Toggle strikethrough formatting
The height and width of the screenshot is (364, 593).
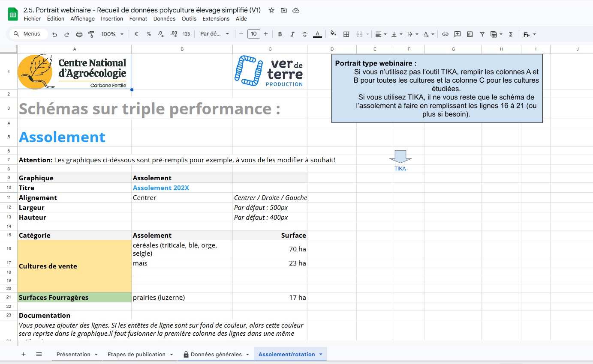tap(305, 34)
